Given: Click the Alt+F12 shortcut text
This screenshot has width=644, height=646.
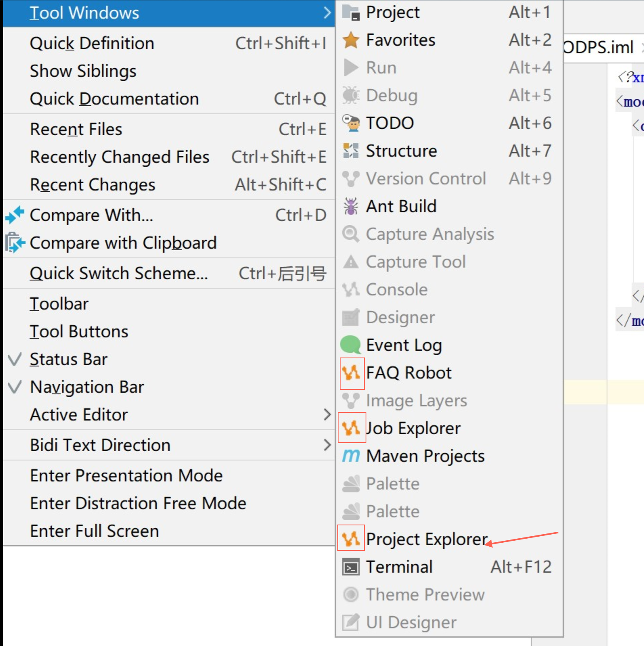Looking at the screenshot, I should (521, 567).
